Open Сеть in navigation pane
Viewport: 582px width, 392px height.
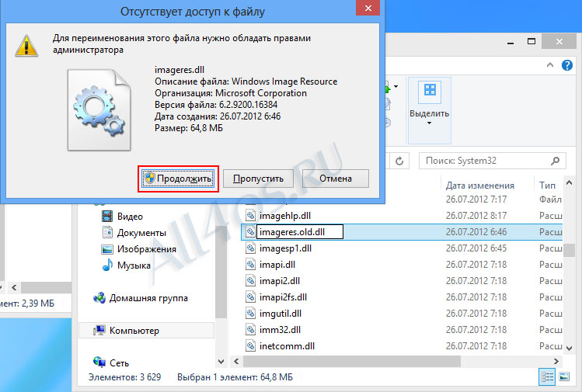pyautogui.click(x=119, y=363)
